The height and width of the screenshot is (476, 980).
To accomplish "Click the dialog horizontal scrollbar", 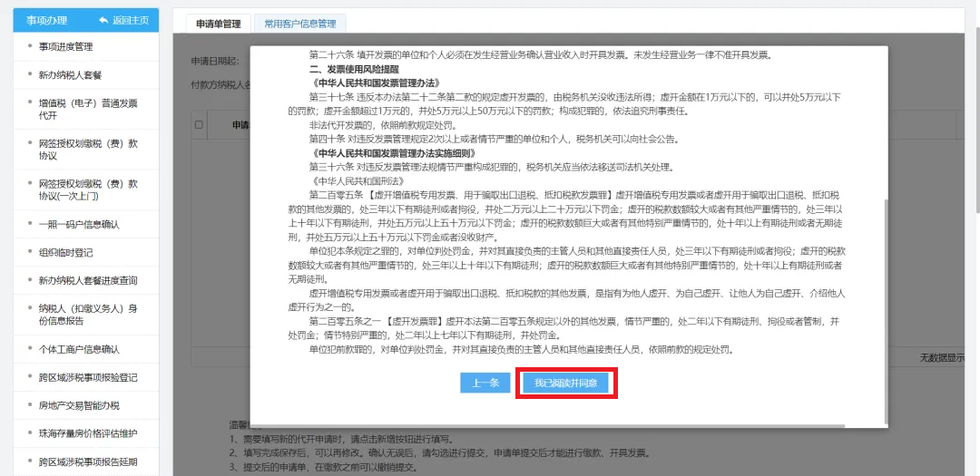I will (x=547, y=425).
